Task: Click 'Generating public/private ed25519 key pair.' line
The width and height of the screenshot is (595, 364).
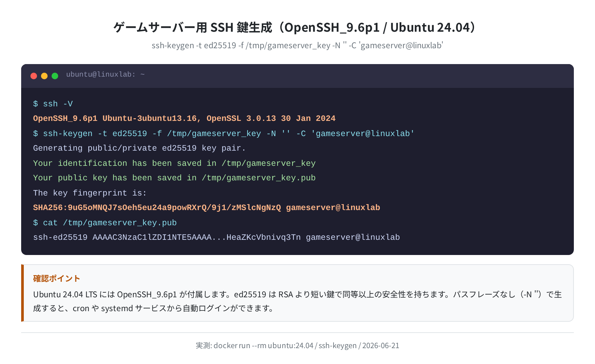Action: point(139,148)
